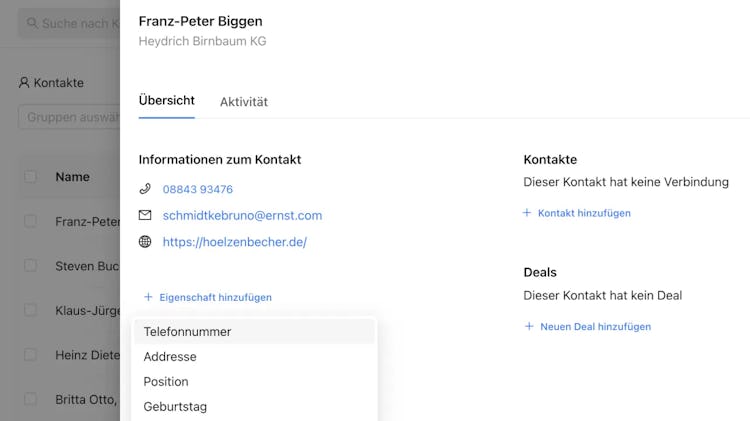Switch to the Aktivität tab
This screenshot has width=750, height=421.
[x=244, y=102]
